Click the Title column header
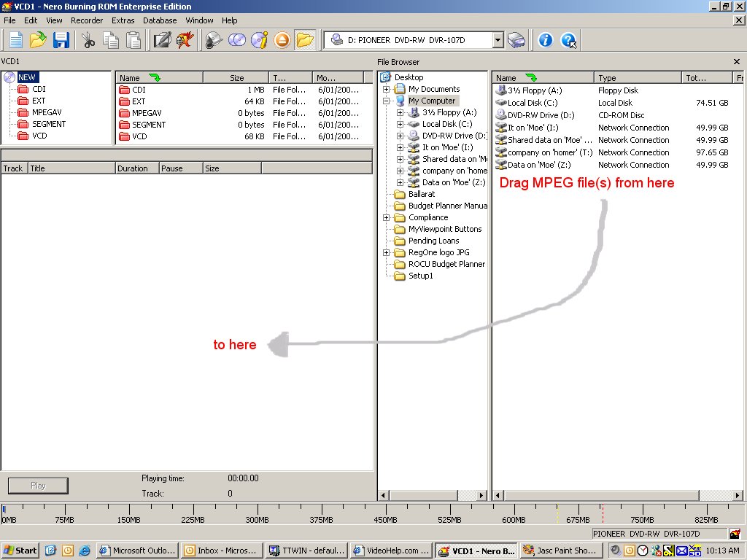 click(71, 168)
